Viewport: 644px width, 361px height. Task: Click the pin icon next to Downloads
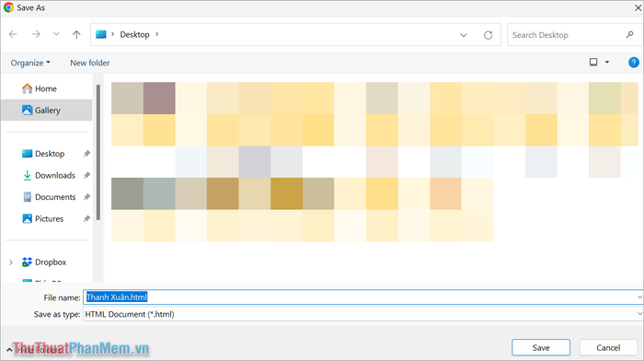coord(86,176)
